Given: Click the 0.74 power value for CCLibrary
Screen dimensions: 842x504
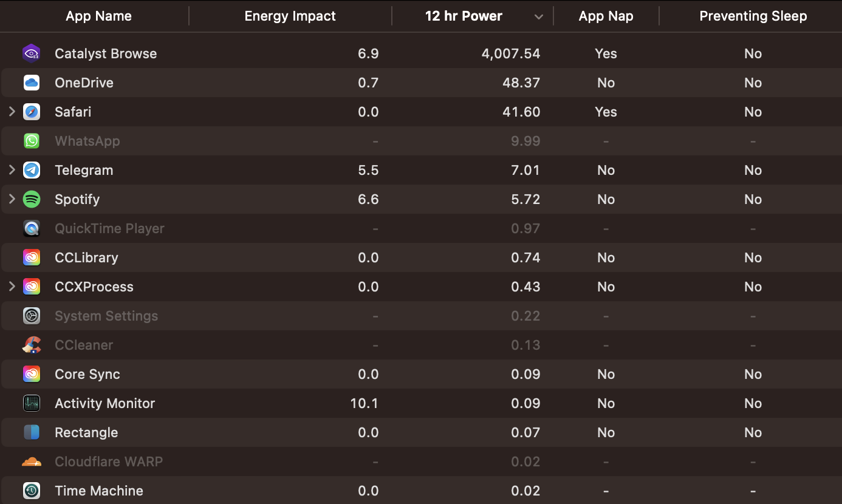Looking at the screenshot, I should pyautogui.click(x=525, y=257).
